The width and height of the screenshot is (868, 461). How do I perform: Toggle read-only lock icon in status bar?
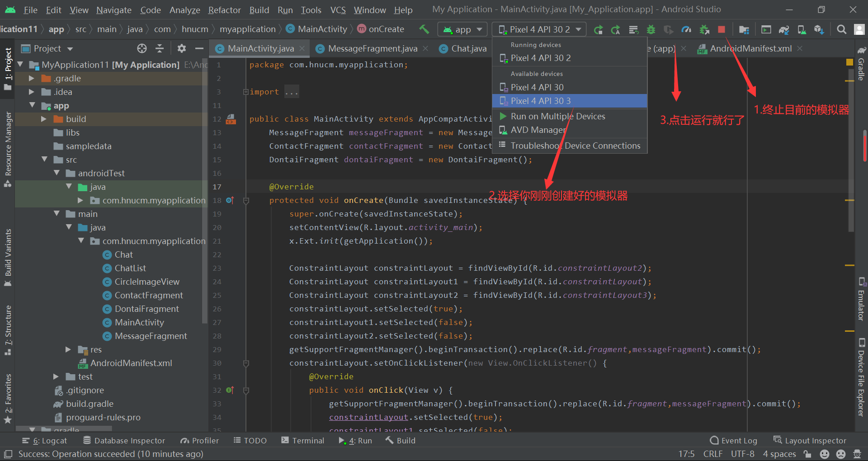(807, 454)
